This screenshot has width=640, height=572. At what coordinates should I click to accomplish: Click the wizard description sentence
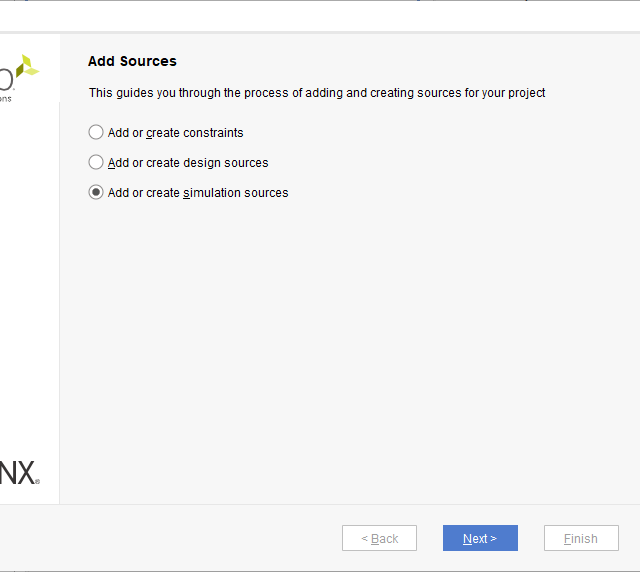(317, 93)
